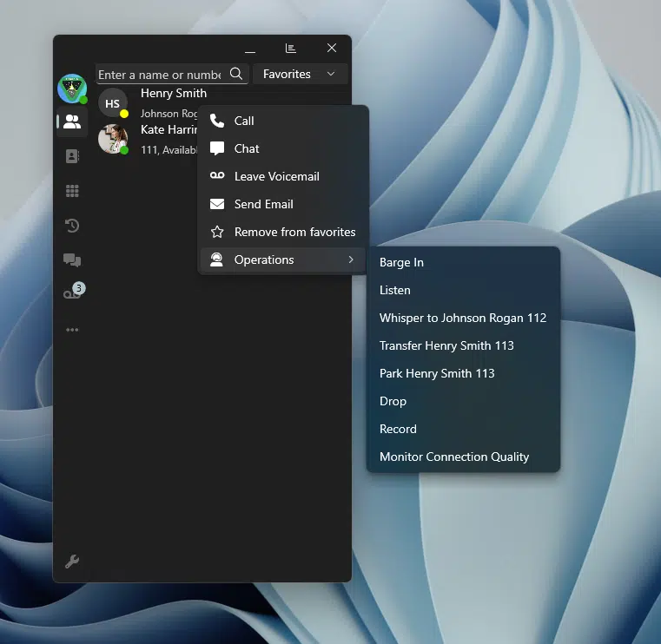Open the People tab in the sidebar

[x=72, y=122]
